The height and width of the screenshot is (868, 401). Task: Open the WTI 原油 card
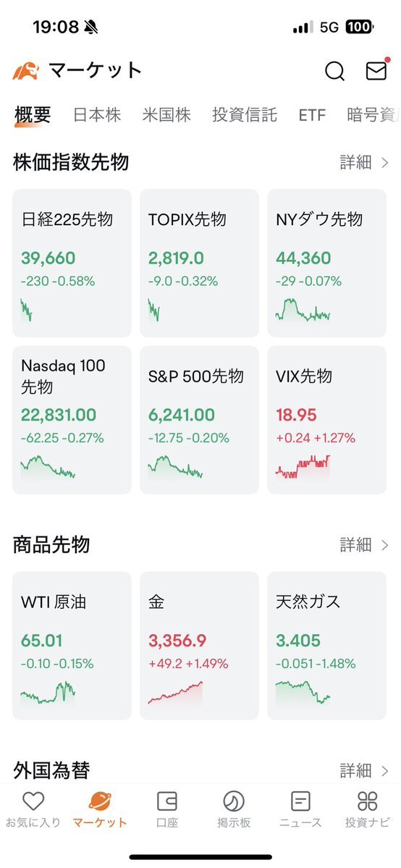click(x=72, y=646)
